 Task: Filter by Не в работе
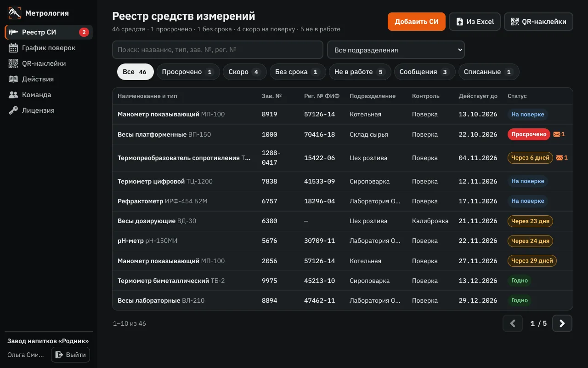point(360,72)
